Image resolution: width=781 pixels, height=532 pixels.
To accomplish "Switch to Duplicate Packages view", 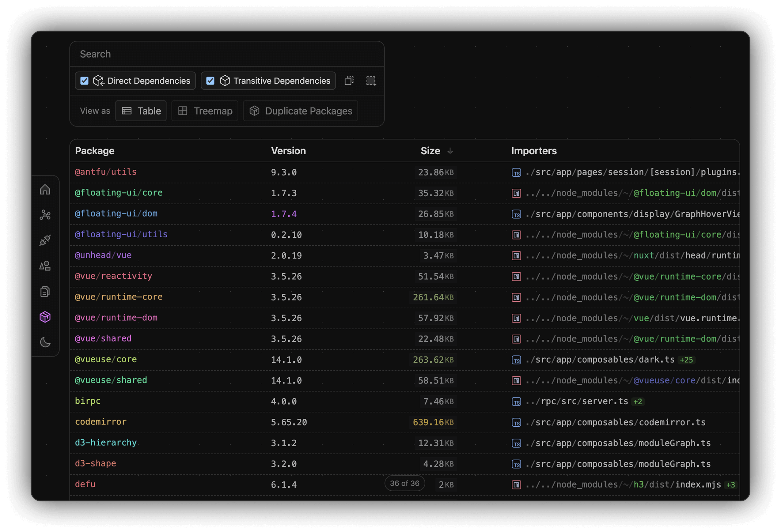I will point(301,111).
